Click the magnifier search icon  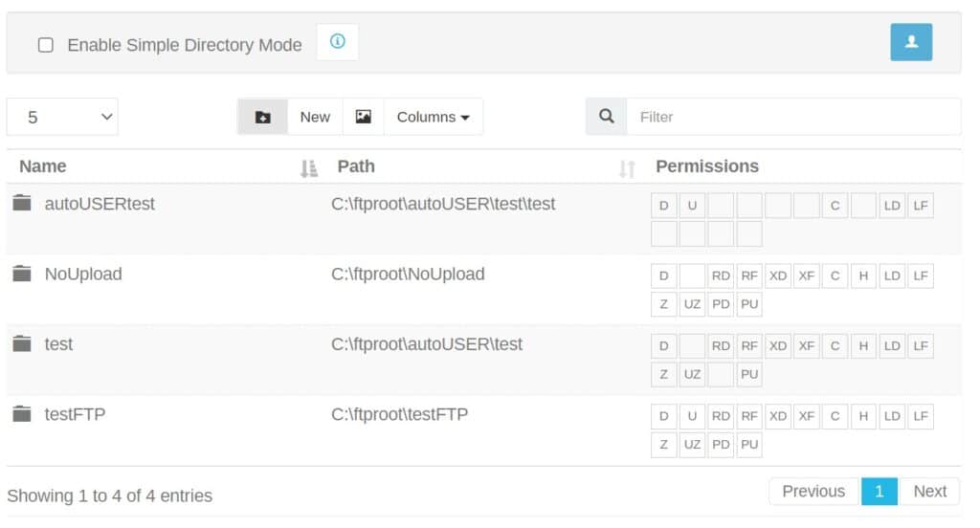(606, 117)
